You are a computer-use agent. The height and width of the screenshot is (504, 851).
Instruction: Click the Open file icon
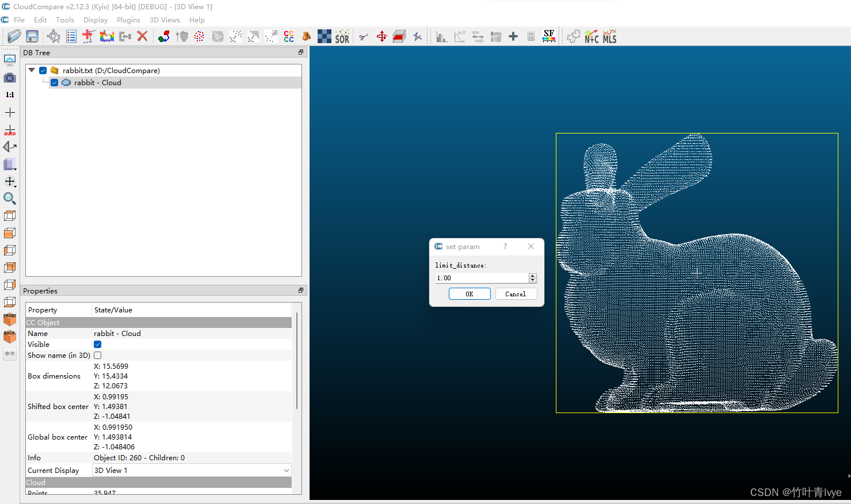click(x=14, y=37)
